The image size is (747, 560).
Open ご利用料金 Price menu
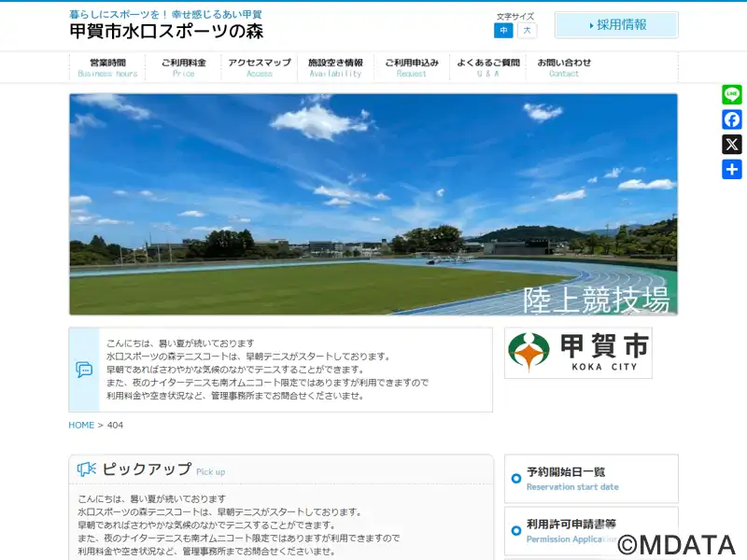click(x=183, y=67)
